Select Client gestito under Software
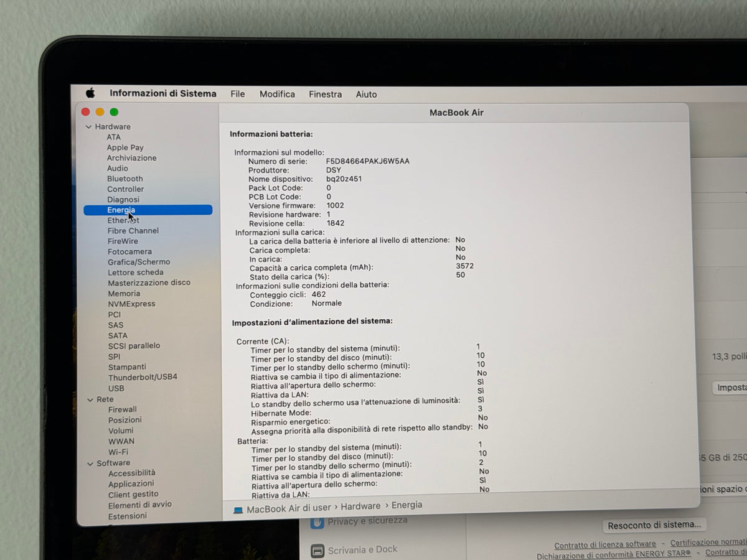Viewport: 747px width, 560px height. tap(134, 494)
